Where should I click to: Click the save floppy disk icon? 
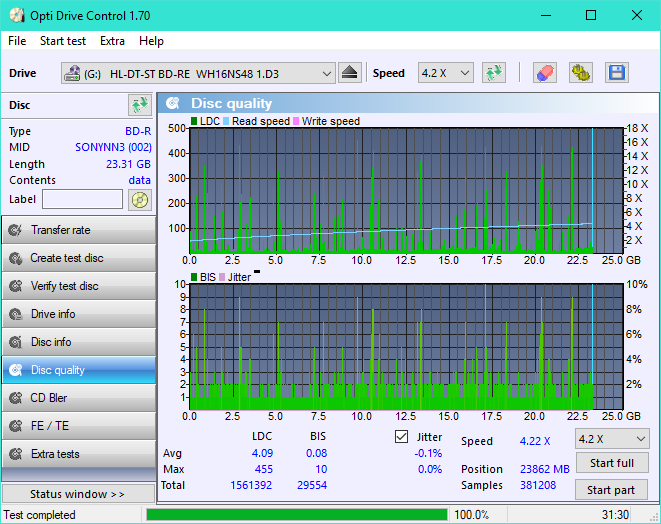617,73
